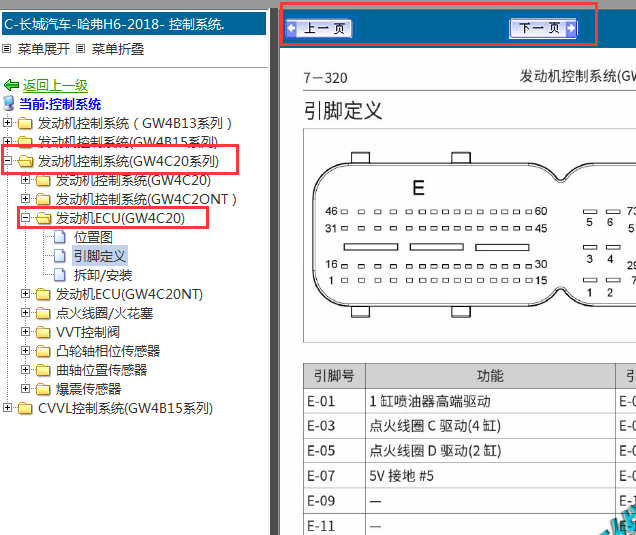Select 爆震传感器 tree item
The width and height of the screenshot is (636, 535).
click(x=88, y=389)
